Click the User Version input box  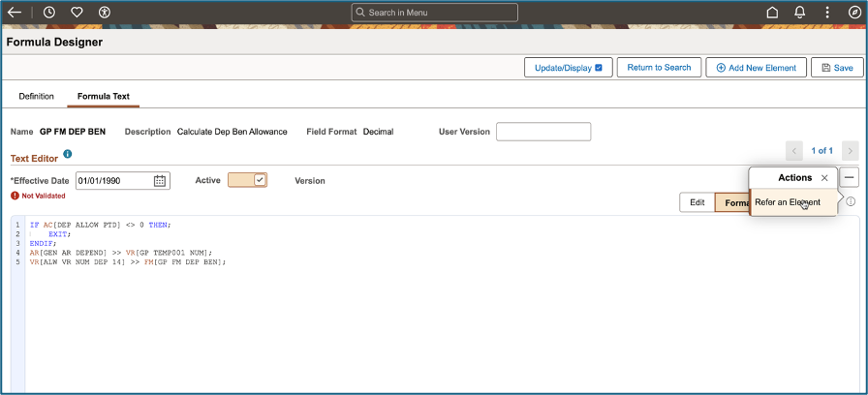(543, 132)
